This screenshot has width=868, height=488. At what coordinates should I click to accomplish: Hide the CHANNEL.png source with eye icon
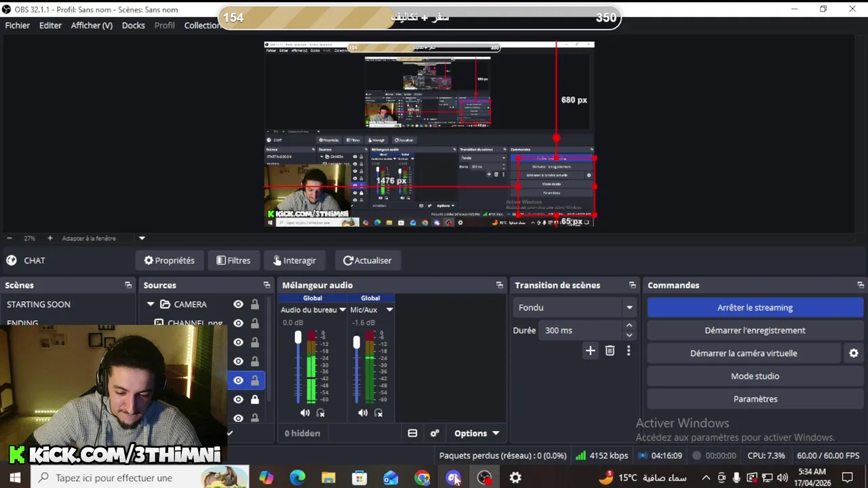pos(238,323)
